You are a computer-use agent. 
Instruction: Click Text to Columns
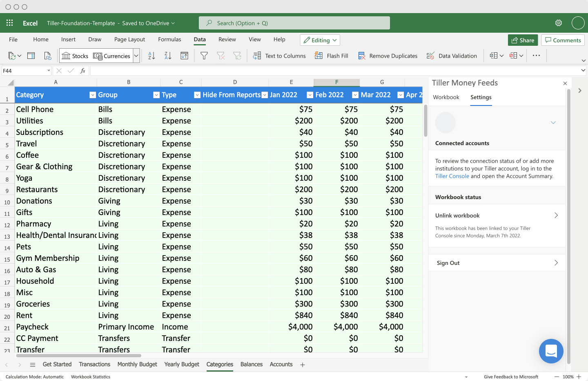point(279,56)
